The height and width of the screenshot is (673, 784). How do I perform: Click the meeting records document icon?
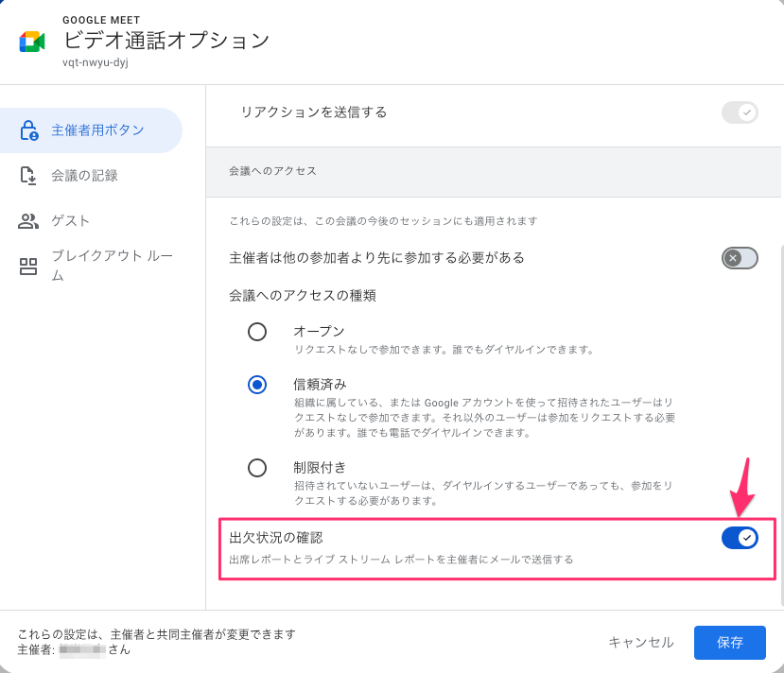28,175
